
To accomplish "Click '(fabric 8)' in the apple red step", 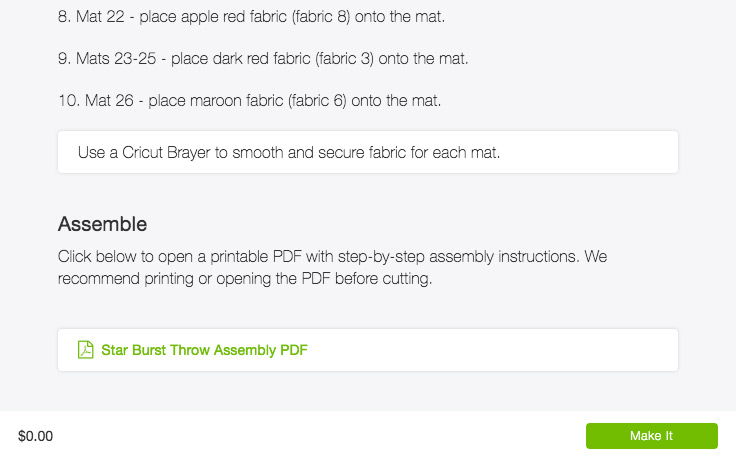I will coord(321,17).
